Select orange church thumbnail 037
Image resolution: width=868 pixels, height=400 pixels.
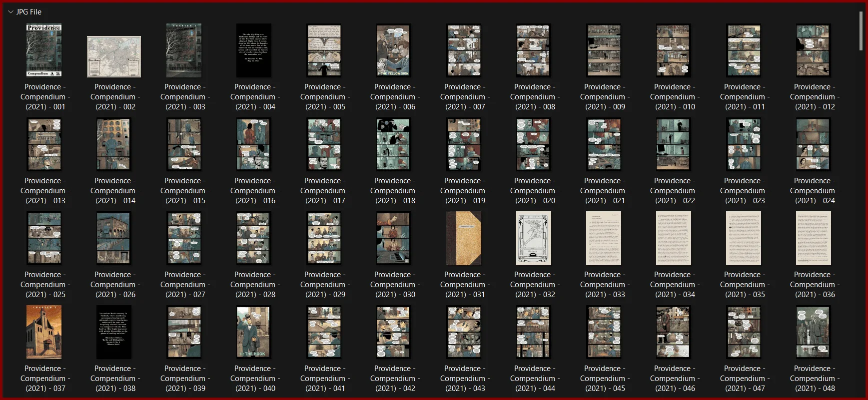(x=44, y=332)
